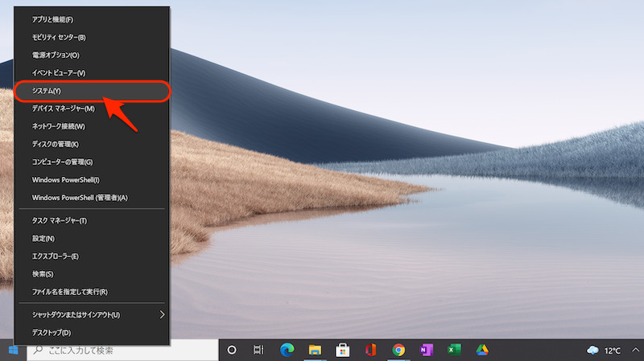Image resolution: width=644 pixels, height=361 pixels.
Task: Launch Google Chrome from the taskbar
Action: [398, 351]
